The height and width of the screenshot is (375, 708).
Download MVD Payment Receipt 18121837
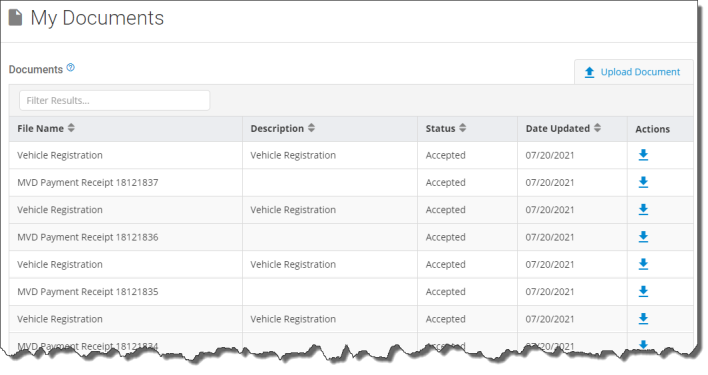(x=643, y=182)
